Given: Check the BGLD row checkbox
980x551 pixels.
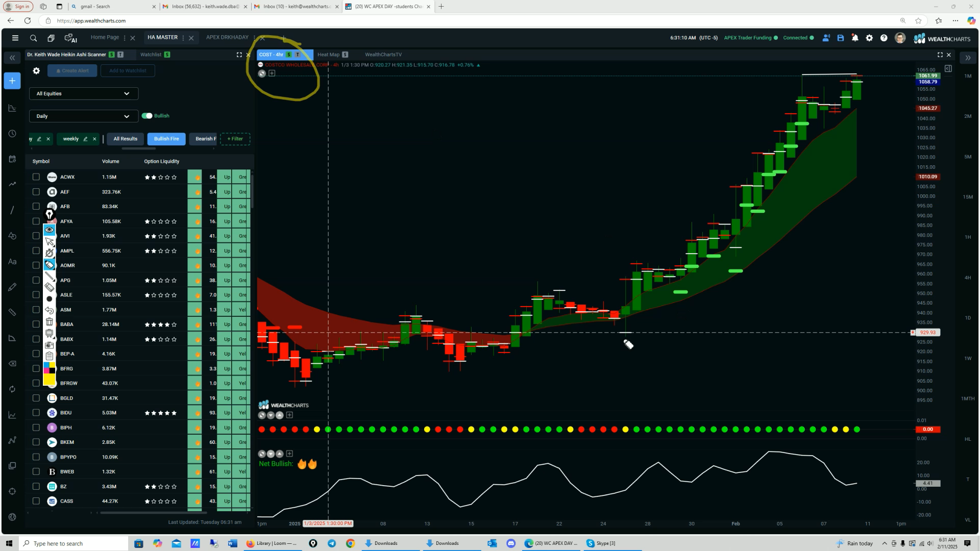Looking at the screenshot, I should [x=36, y=398].
